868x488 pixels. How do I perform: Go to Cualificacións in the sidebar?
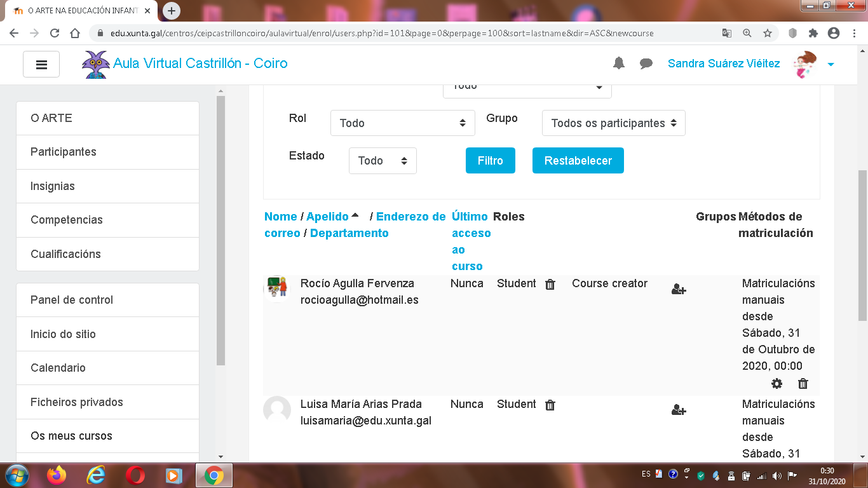pos(65,254)
